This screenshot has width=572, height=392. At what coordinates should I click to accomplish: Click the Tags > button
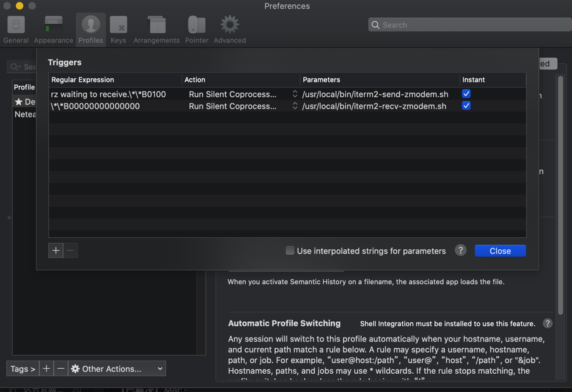pos(23,369)
